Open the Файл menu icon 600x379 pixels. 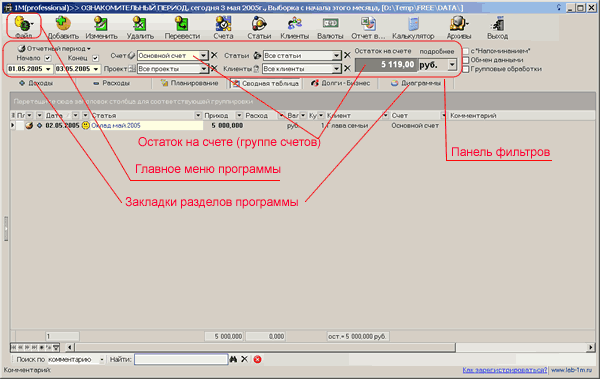coord(23,24)
